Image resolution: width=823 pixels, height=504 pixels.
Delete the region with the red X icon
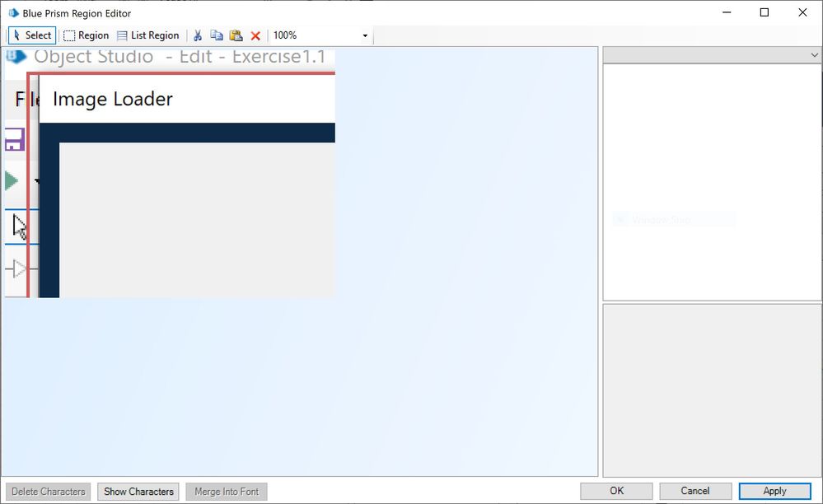(255, 35)
